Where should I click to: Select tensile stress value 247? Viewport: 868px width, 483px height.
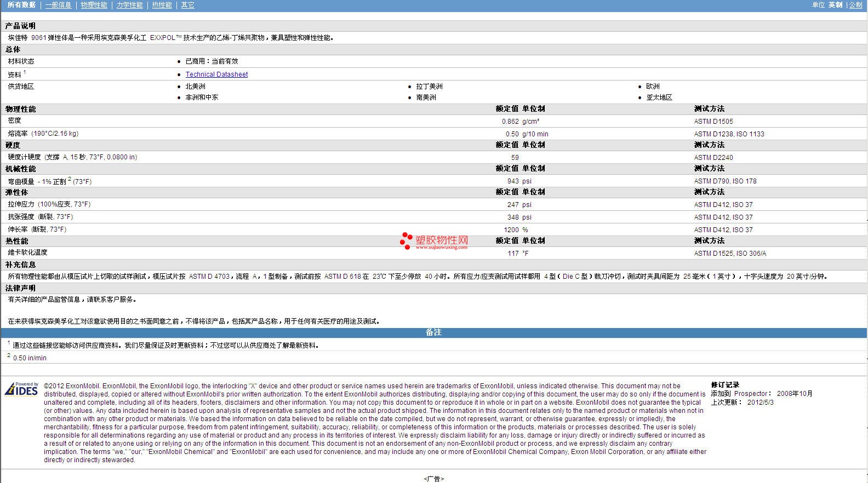[x=513, y=205]
